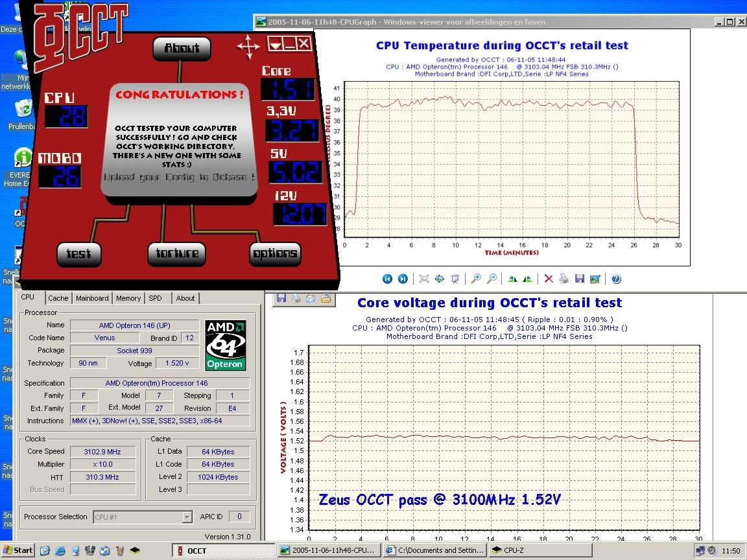747x560 pixels.
Task: Click the OCCT MOBO temperature readout
Action: pos(60,177)
